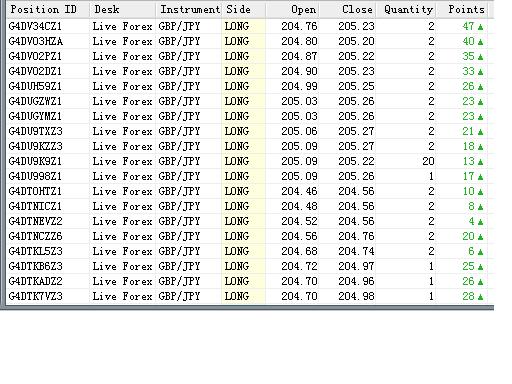Select position ID G4DVO3HZA
The height and width of the screenshot is (384, 512).
point(35,41)
